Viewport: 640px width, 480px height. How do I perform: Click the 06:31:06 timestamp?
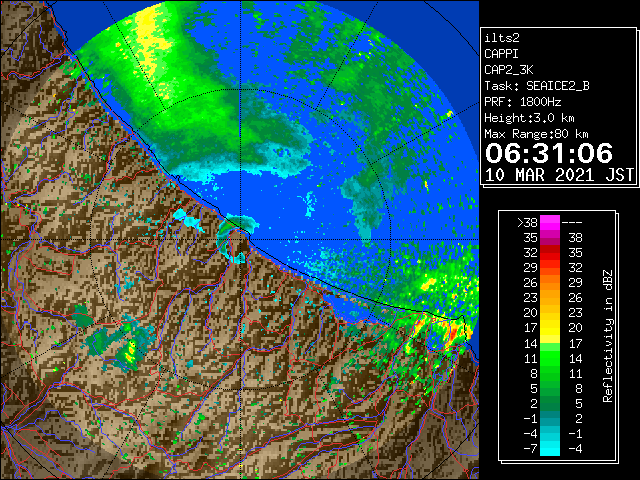(549, 153)
